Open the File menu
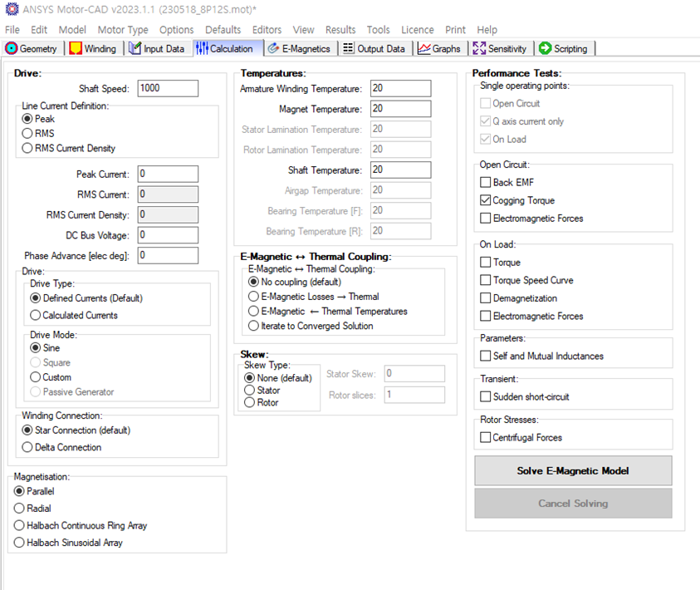This screenshot has height=590, width=700. [x=12, y=29]
